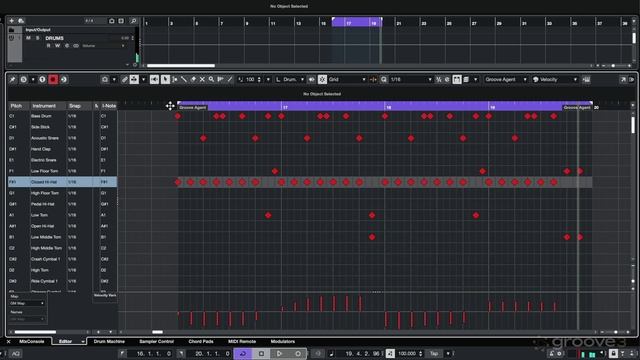Open the Modulators tab
The image size is (640, 360).
[x=282, y=341]
